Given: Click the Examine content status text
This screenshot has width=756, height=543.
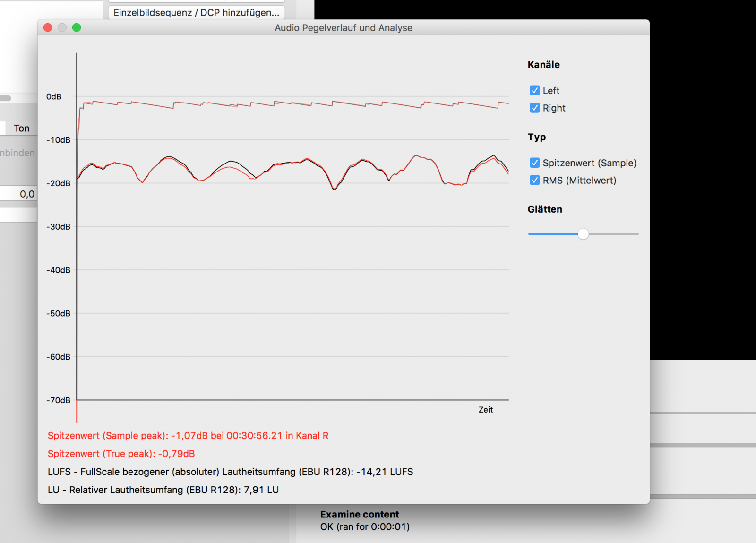Looking at the screenshot, I should (360, 514).
